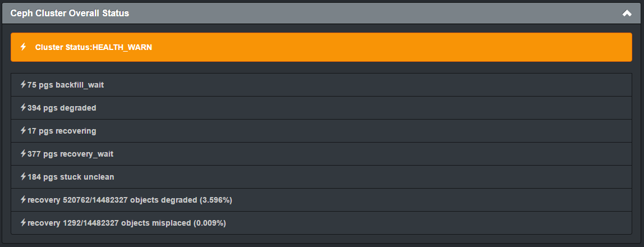The image size is (644, 247).
Task: Click bolt icon beside 394 pgs degraded
Action: tap(24, 108)
